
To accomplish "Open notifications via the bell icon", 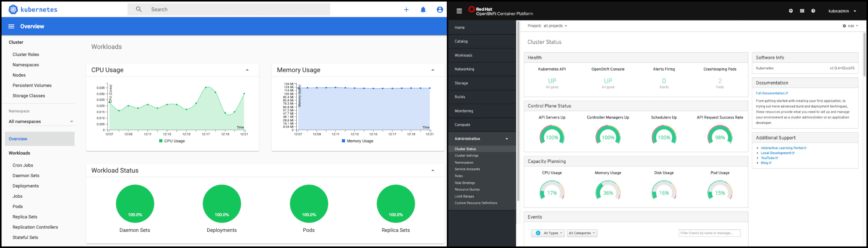I will pyautogui.click(x=423, y=10).
